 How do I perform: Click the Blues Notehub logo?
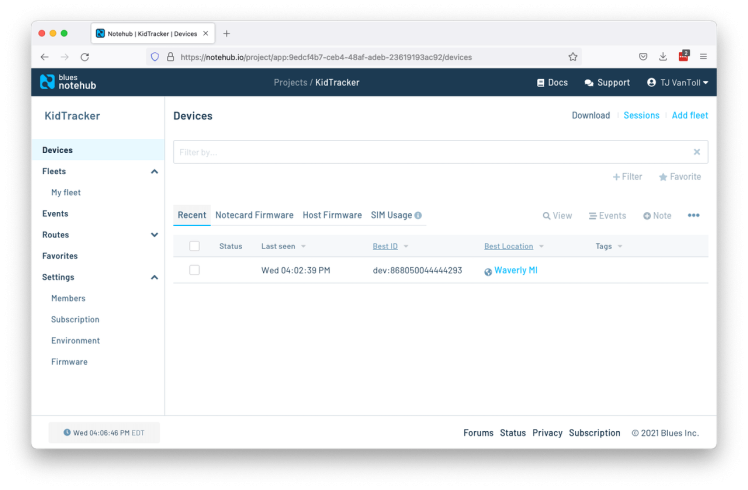[x=68, y=82]
